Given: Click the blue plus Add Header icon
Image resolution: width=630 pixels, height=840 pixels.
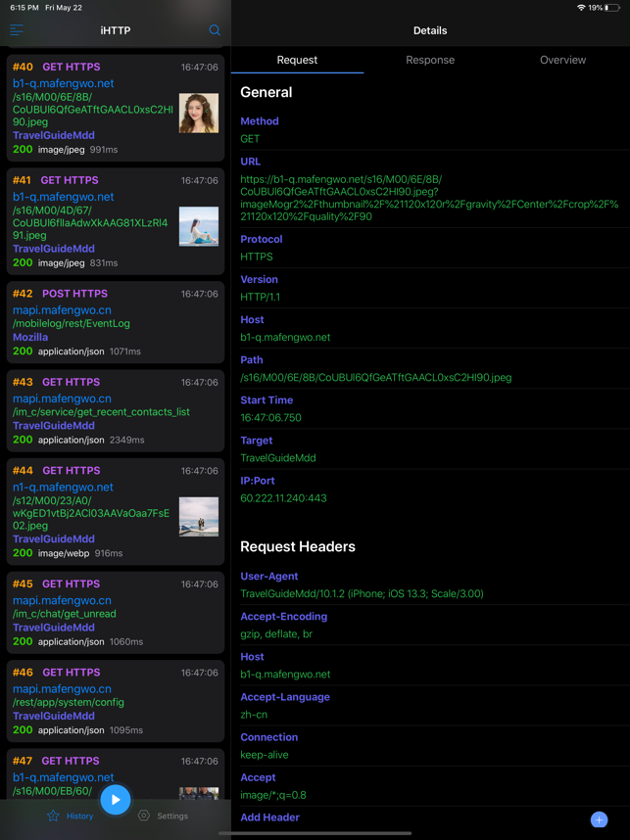Looking at the screenshot, I should (599, 819).
